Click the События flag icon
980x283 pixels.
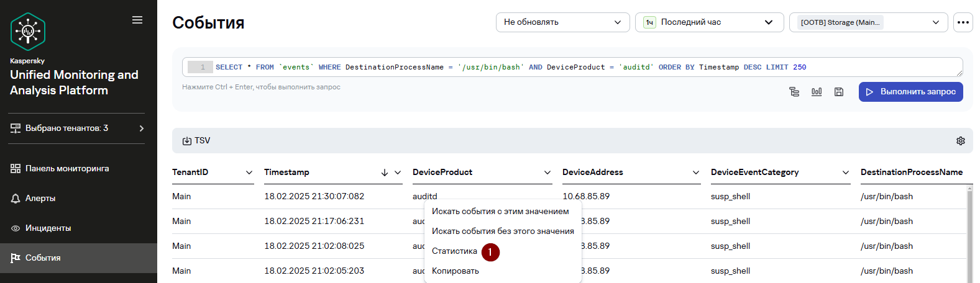coord(16,258)
